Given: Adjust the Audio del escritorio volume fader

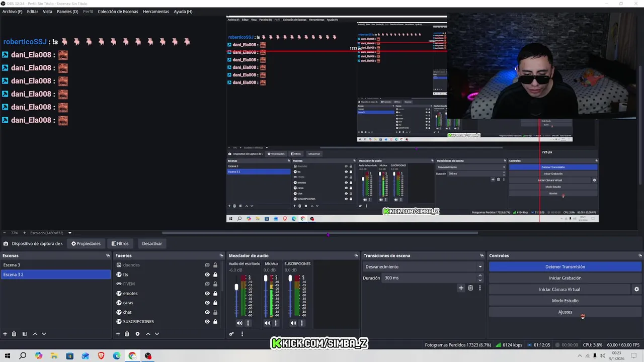Looking at the screenshot, I should tap(236, 287).
